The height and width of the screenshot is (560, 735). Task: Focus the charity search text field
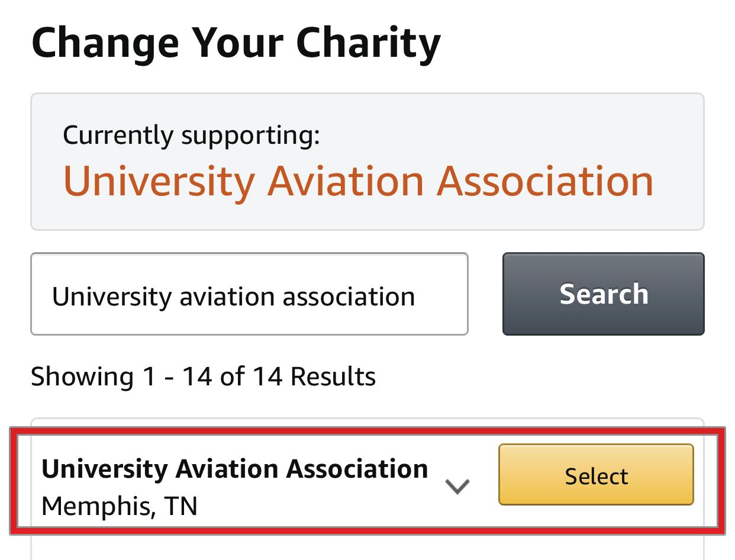pyautogui.click(x=249, y=294)
